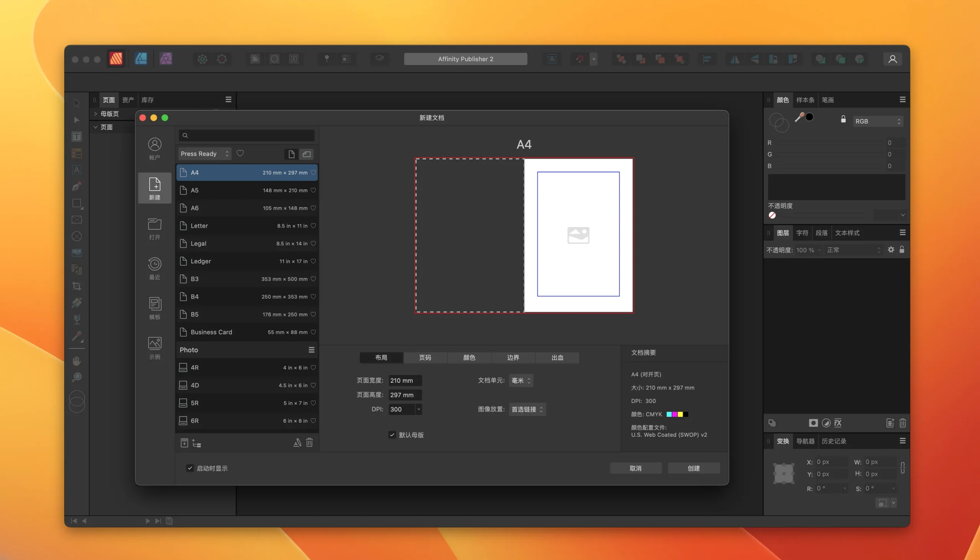The height and width of the screenshot is (560, 980).
Task: Click the Create button
Action: click(693, 468)
